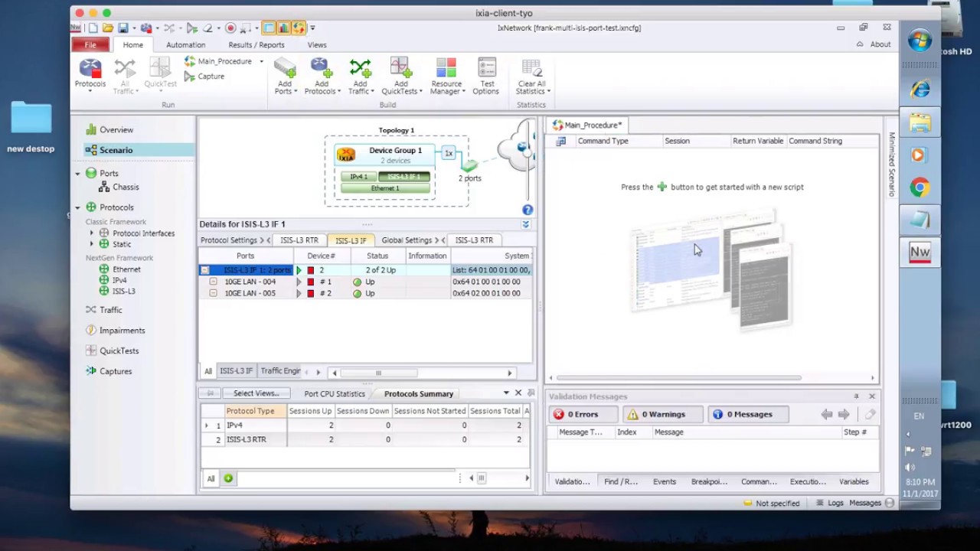Click the Main_Procedure script horizontal scrollbar

(x=678, y=377)
